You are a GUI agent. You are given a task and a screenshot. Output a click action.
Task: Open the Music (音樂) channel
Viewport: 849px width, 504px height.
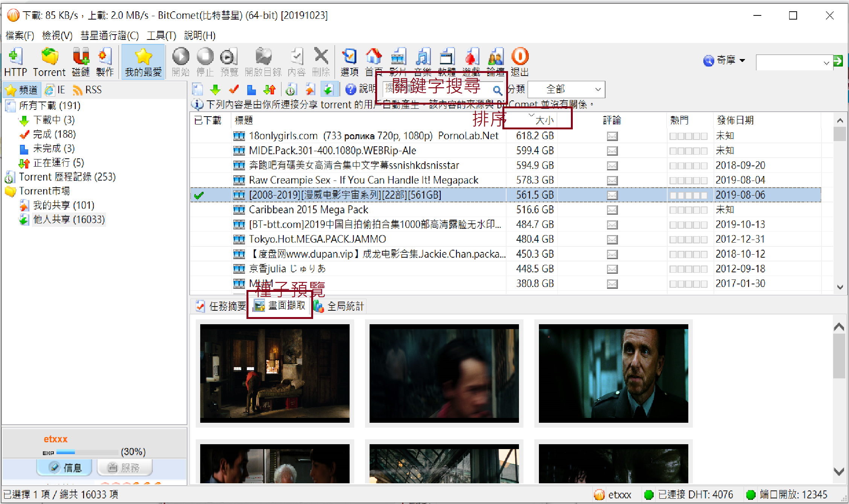click(x=423, y=62)
